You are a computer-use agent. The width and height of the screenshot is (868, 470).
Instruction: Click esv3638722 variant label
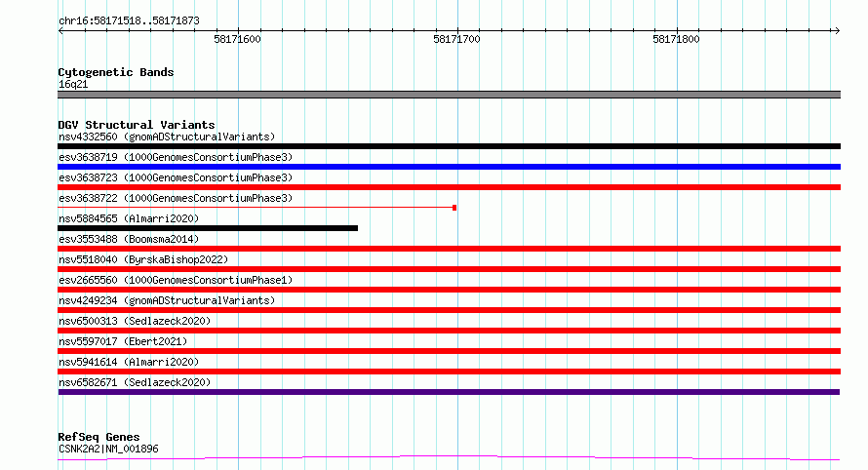click(x=176, y=198)
